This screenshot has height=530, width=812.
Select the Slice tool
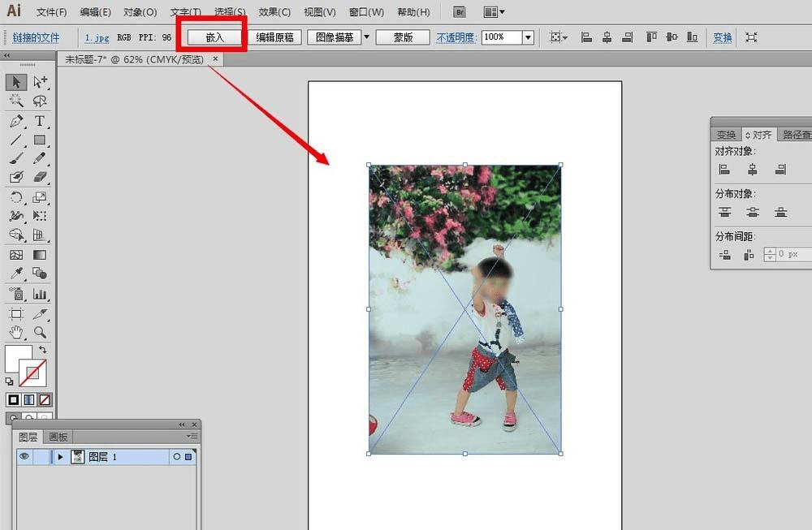40,313
